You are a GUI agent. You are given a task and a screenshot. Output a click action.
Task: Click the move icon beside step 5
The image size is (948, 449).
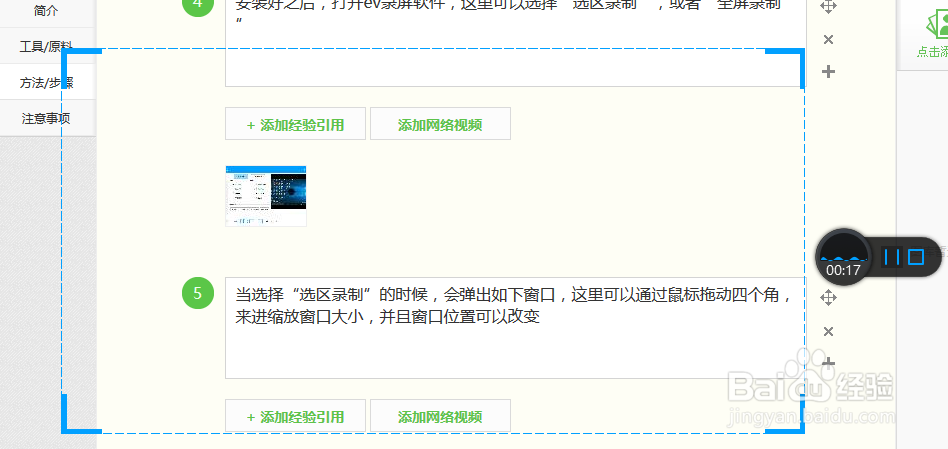point(829,297)
